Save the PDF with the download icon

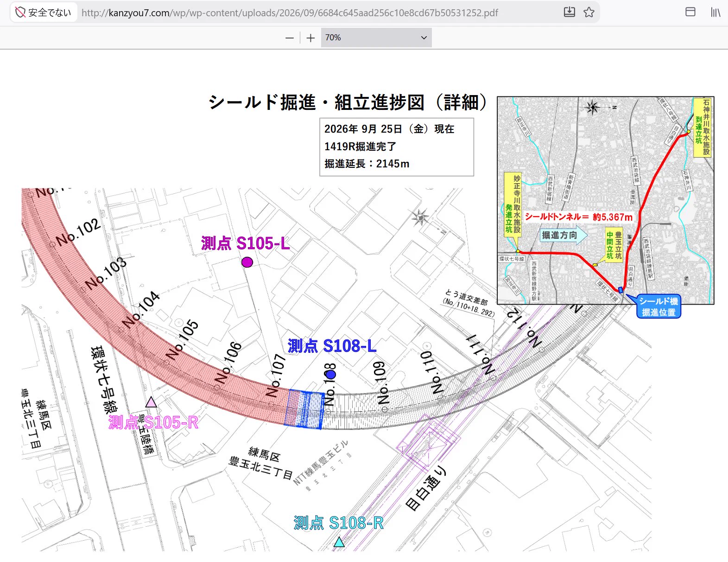(570, 13)
